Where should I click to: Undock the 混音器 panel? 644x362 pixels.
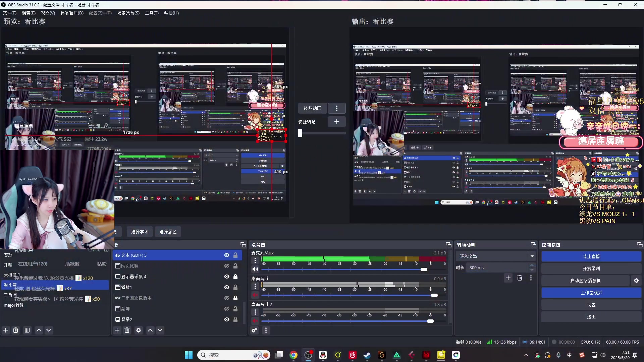448,245
